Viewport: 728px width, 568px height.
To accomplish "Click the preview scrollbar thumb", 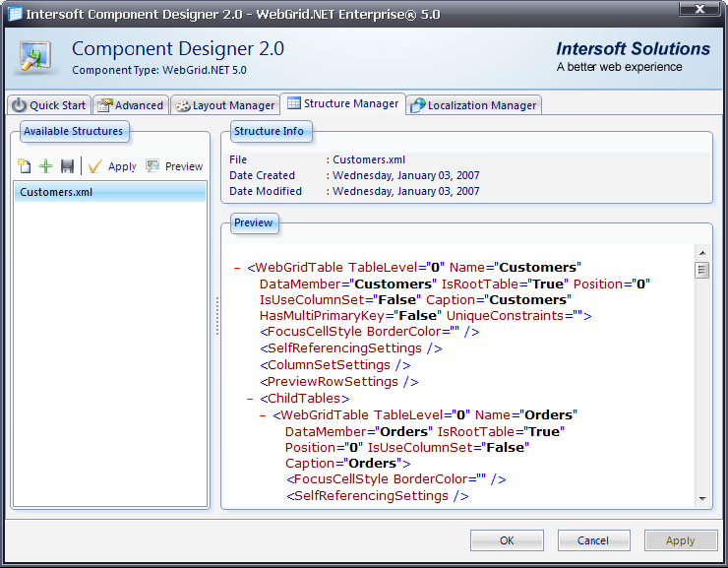I will [702, 270].
